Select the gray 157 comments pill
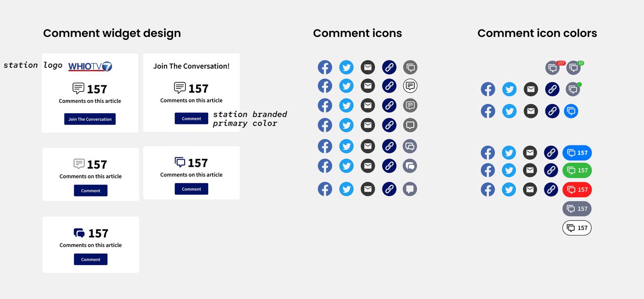644x299 pixels. tap(577, 209)
